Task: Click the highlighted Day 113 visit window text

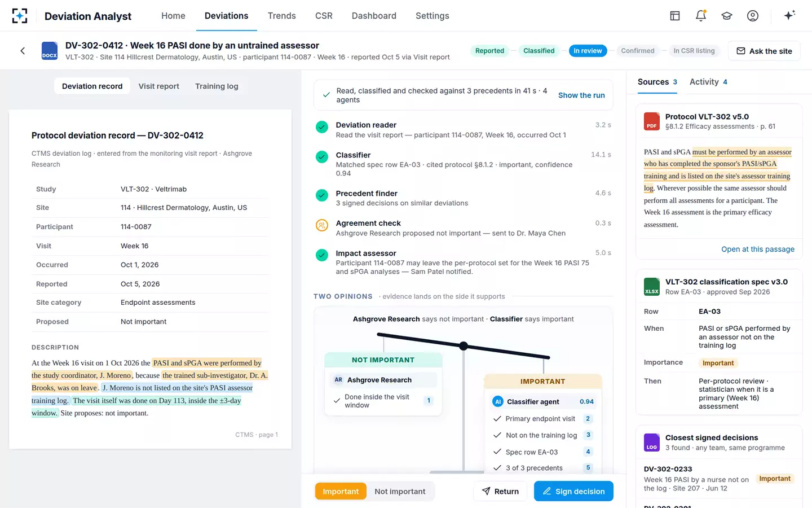Action: pos(136,406)
